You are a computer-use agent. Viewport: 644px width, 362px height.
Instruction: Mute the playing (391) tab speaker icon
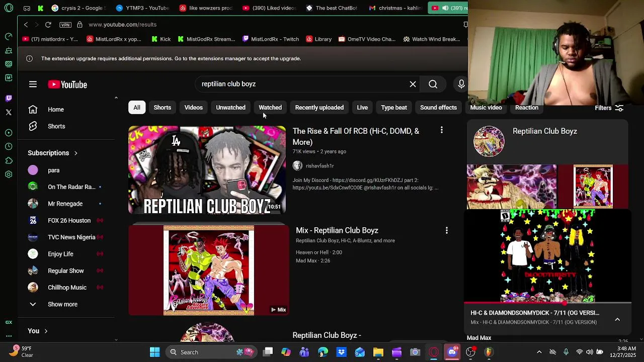click(446, 8)
